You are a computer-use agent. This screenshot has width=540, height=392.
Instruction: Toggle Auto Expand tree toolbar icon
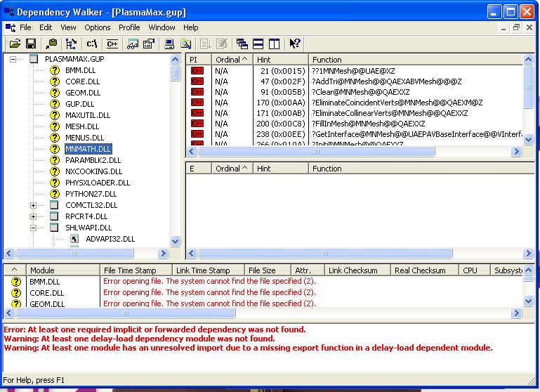(71, 44)
